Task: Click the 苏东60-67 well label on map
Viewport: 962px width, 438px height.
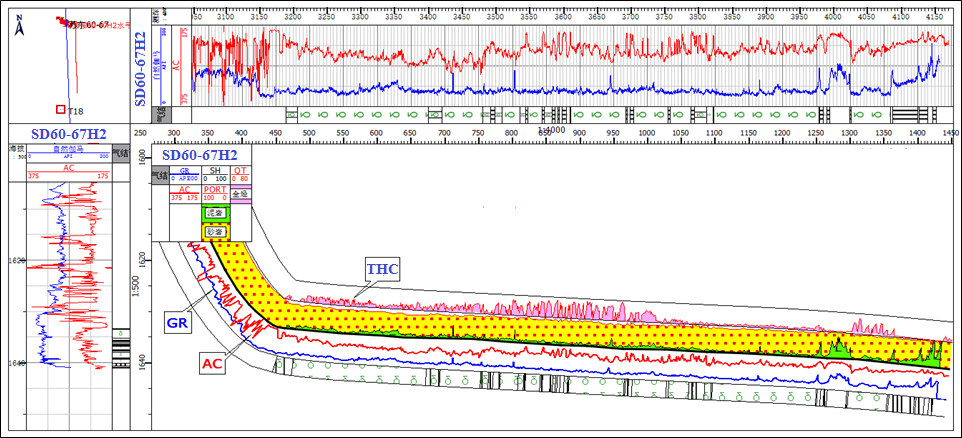Action: (x=88, y=25)
